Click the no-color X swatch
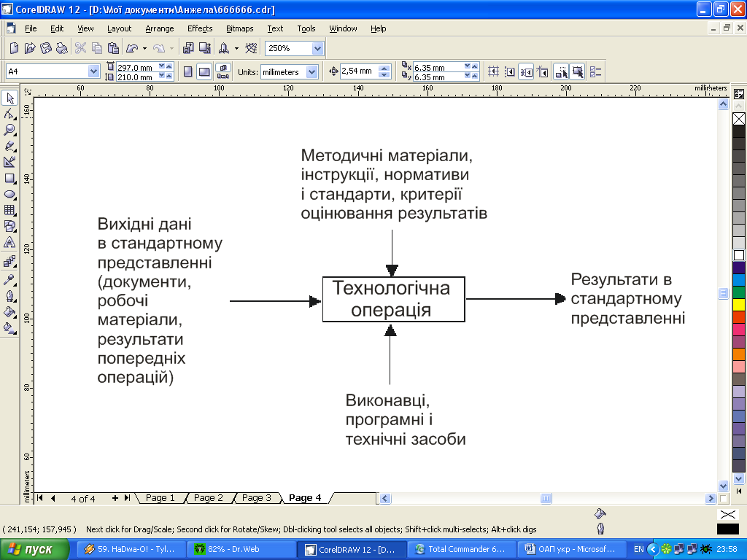This screenshot has height=560, width=747. point(739,118)
